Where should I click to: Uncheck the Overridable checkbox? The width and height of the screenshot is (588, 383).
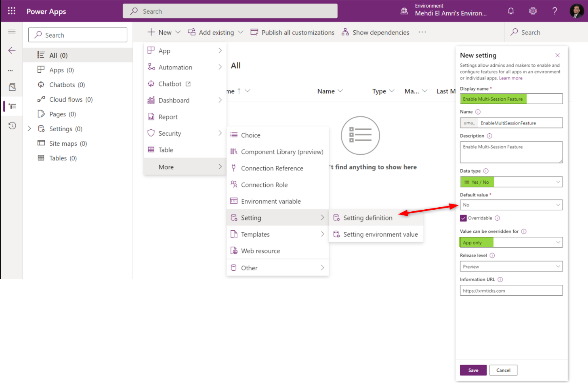click(463, 218)
